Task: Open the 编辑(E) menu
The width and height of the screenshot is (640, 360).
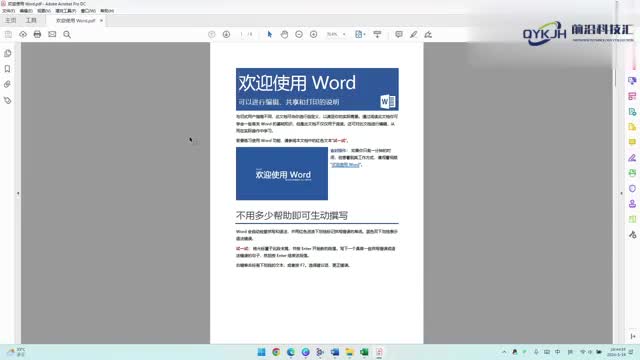Action: [26, 11]
